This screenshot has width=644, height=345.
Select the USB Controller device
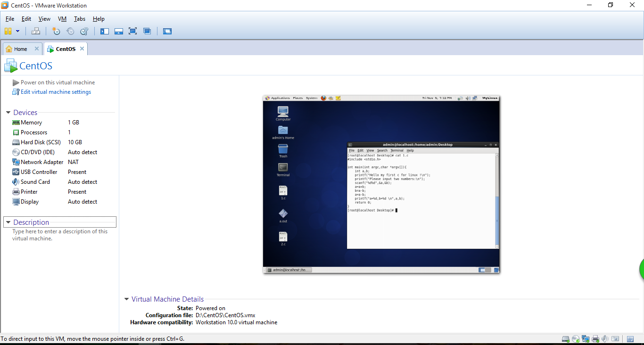tap(63, 172)
